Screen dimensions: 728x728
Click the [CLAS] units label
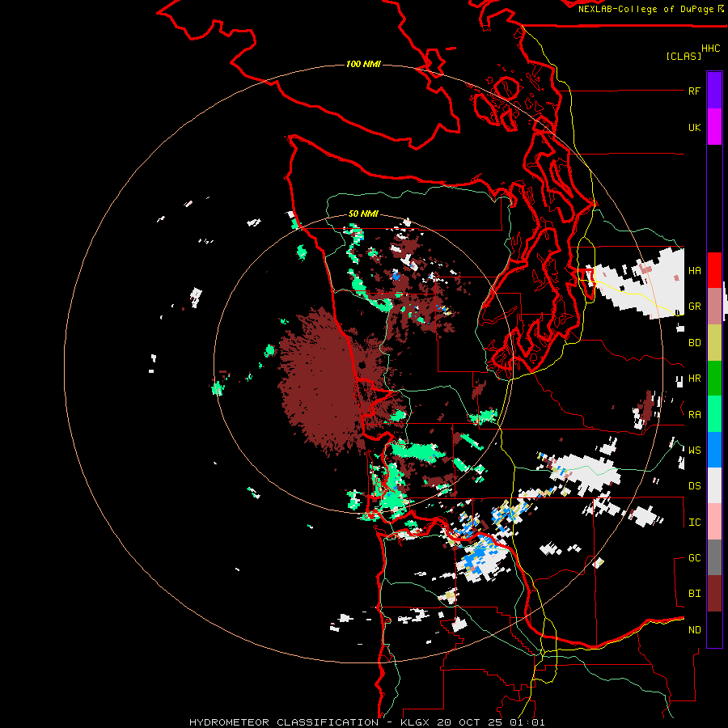click(684, 56)
